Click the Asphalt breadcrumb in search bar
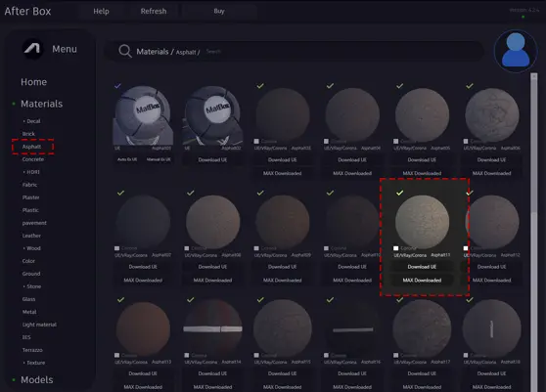The height and width of the screenshot is (392, 546). pyautogui.click(x=186, y=52)
